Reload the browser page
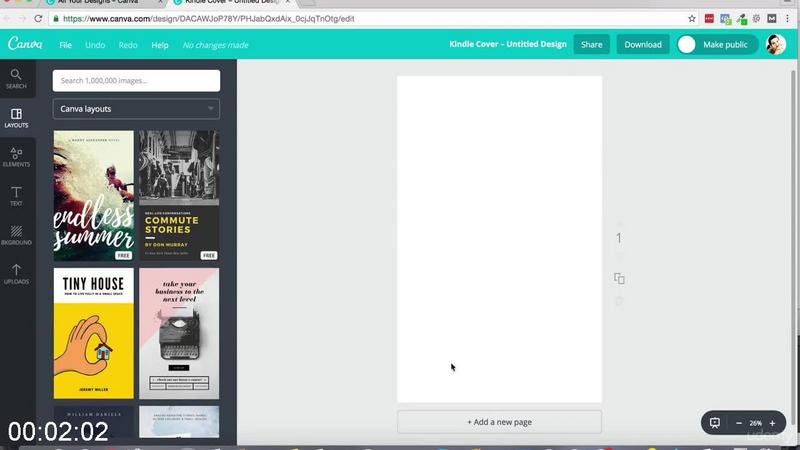The image size is (800, 450). [x=38, y=18]
